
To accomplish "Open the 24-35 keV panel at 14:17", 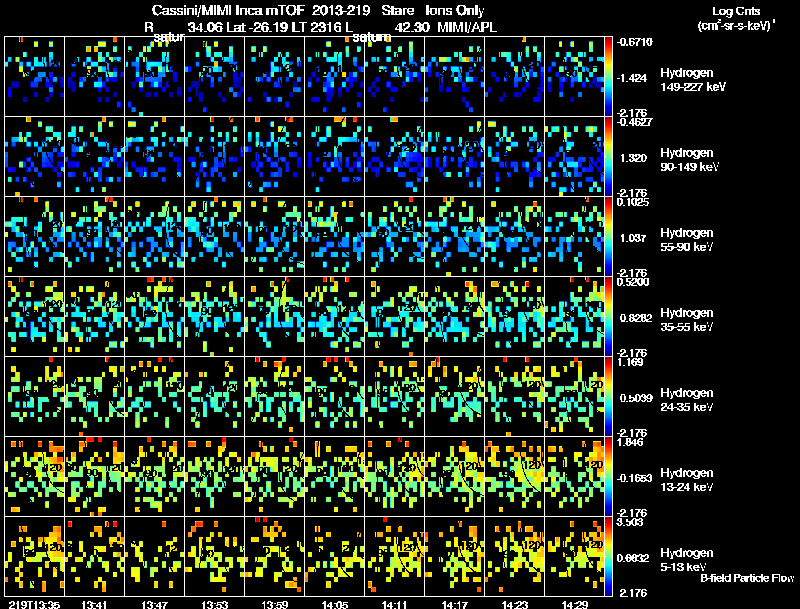I will click(x=455, y=396).
